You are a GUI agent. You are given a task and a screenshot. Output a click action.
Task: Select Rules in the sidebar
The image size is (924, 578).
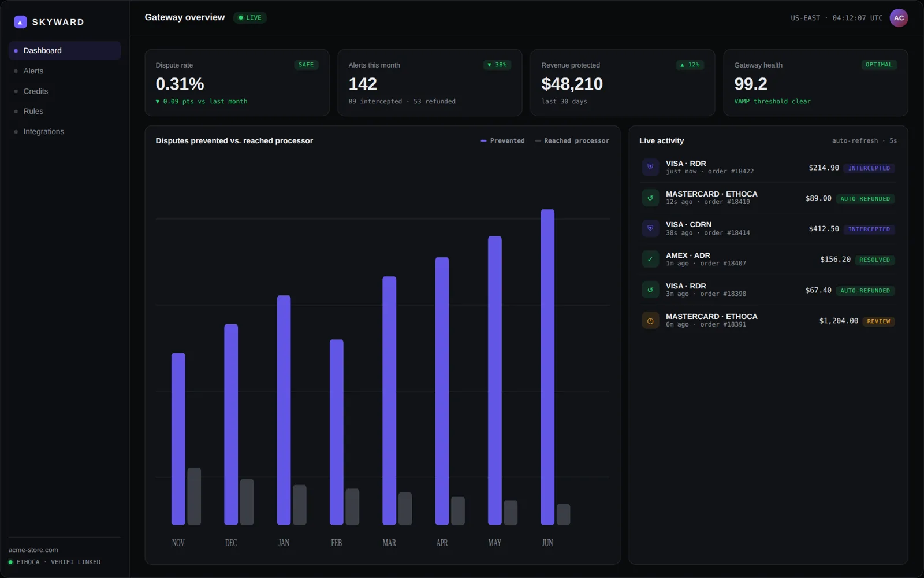[x=65, y=111]
